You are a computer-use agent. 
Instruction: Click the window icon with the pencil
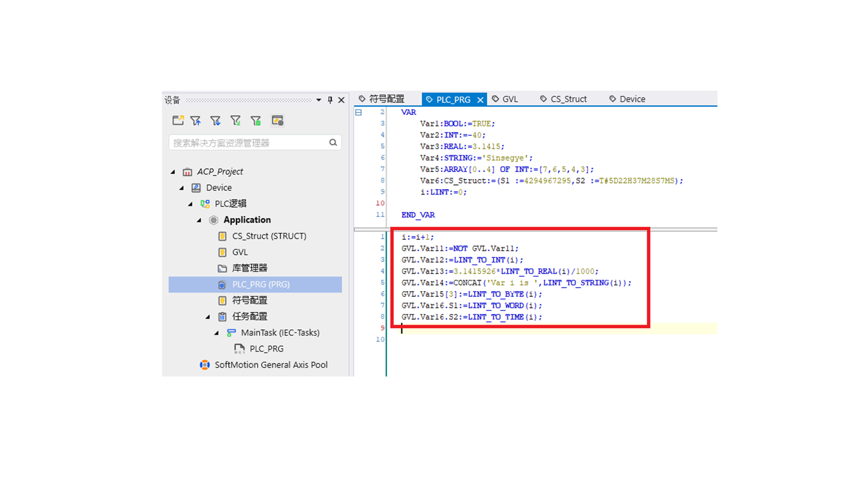277,121
